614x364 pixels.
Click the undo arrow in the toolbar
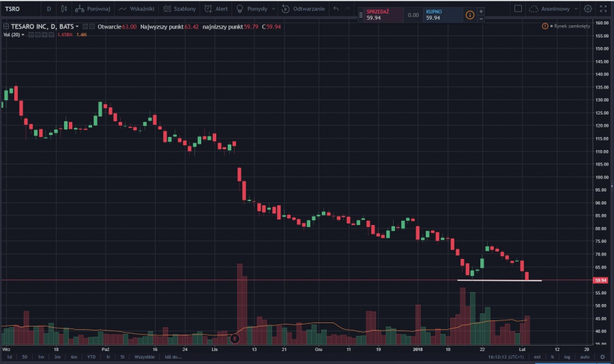coord(336,10)
